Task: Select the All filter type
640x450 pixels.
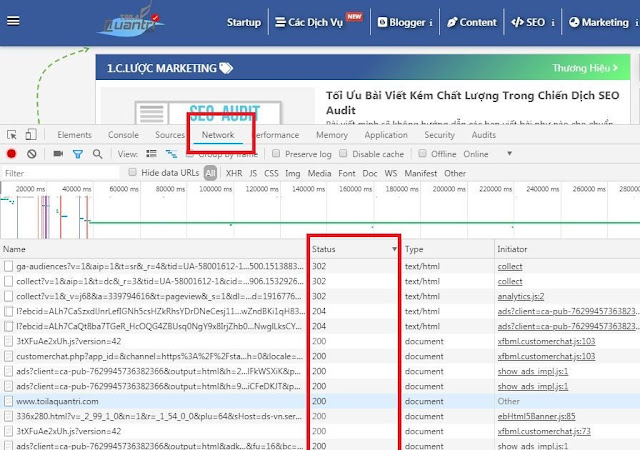Action: (x=210, y=173)
